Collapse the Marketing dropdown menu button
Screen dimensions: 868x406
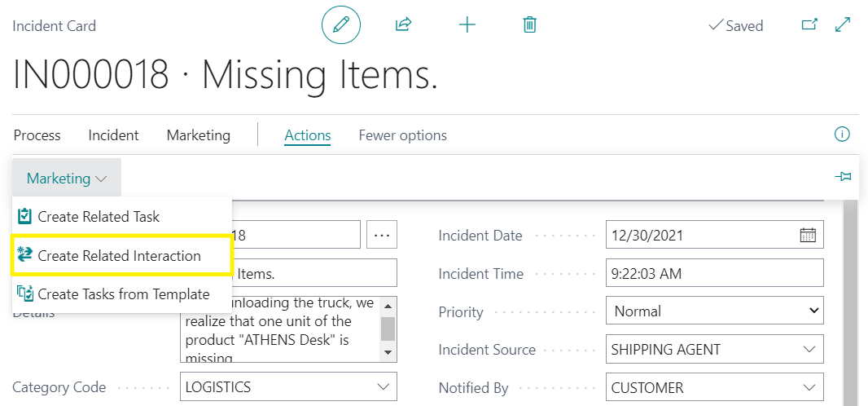click(x=67, y=178)
